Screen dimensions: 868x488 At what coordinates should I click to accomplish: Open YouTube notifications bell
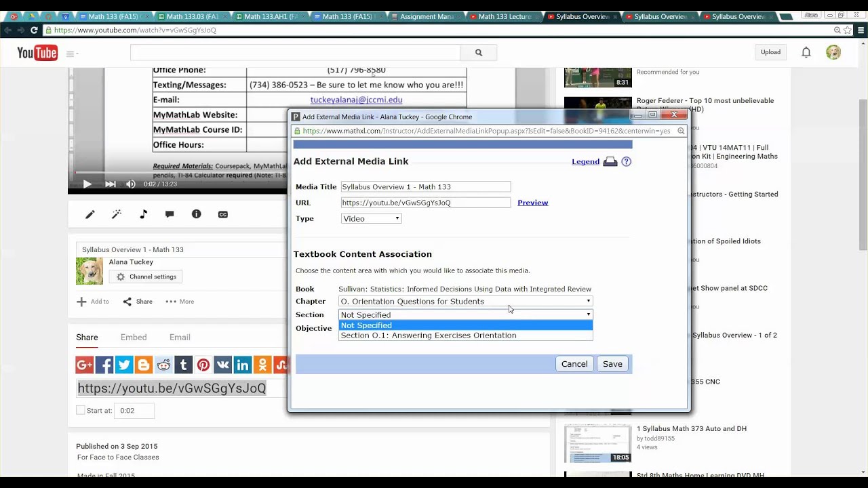[806, 52]
